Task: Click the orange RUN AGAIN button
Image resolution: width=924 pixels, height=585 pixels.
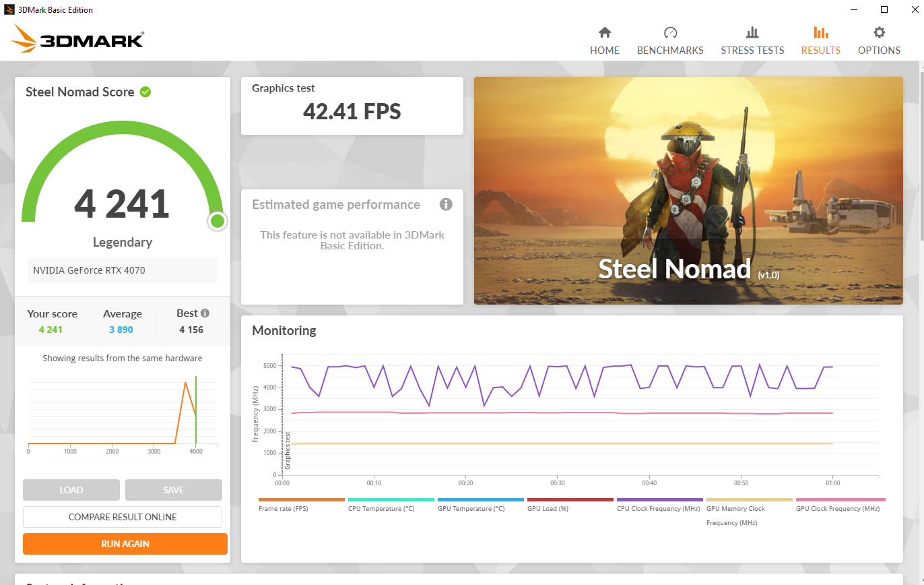Action: (125, 544)
